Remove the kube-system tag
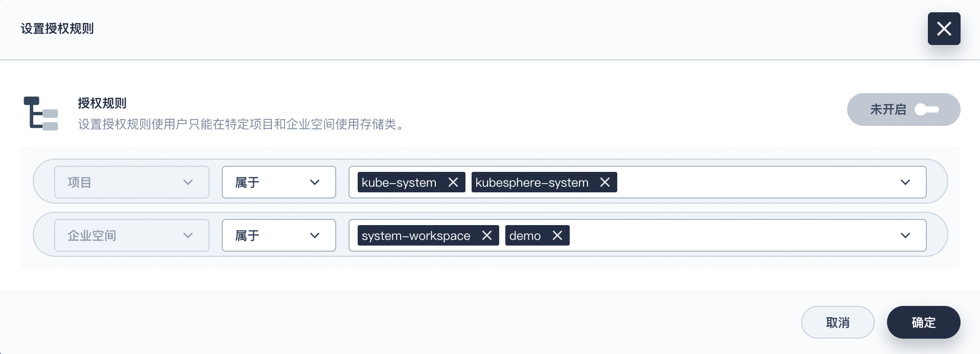980x354 pixels. pyautogui.click(x=453, y=182)
